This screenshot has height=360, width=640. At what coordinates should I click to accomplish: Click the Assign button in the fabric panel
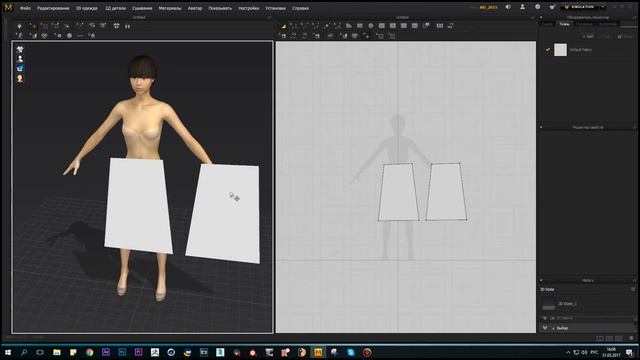coord(626,37)
